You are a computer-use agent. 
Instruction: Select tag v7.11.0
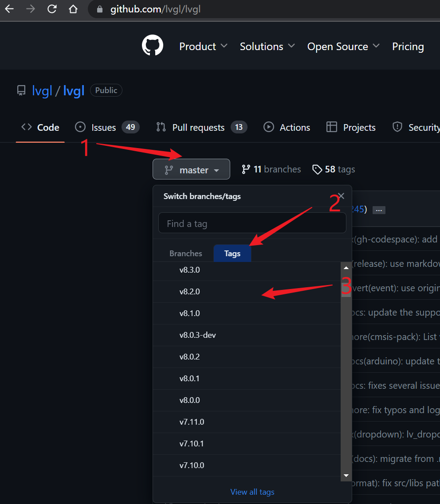[247, 422]
